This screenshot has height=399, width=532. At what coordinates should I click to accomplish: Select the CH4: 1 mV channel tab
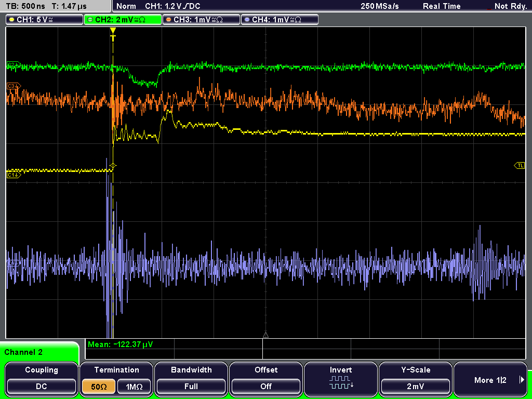coord(280,19)
